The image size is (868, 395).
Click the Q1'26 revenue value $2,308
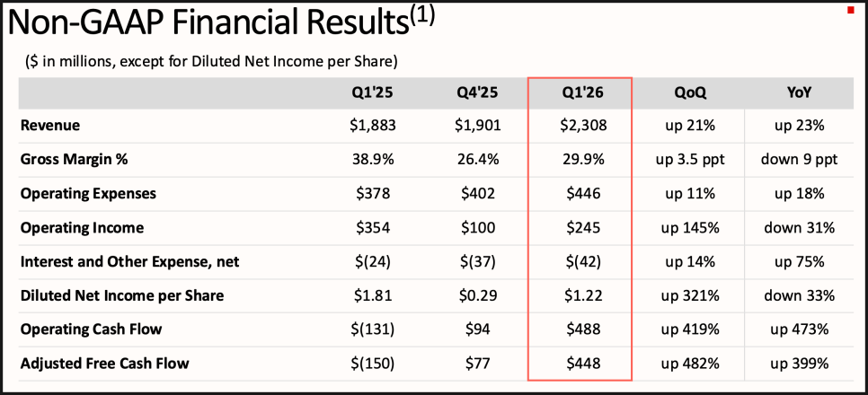click(580, 126)
